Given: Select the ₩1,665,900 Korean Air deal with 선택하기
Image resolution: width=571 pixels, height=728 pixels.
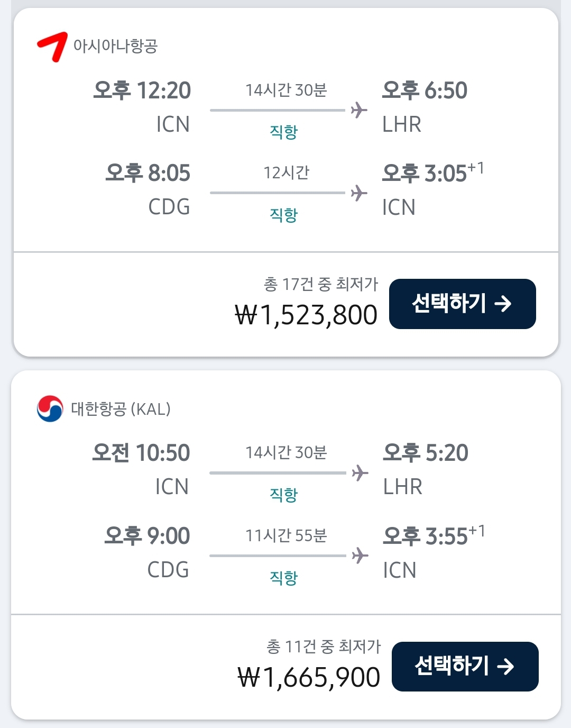Looking at the screenshot, I should click(x=465, y=667).
